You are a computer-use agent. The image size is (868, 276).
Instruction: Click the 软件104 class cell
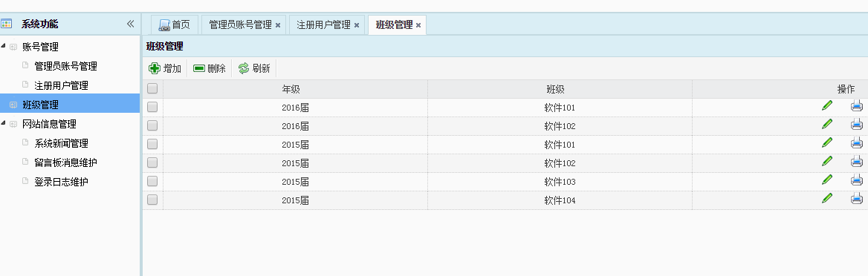click(560, 200)
